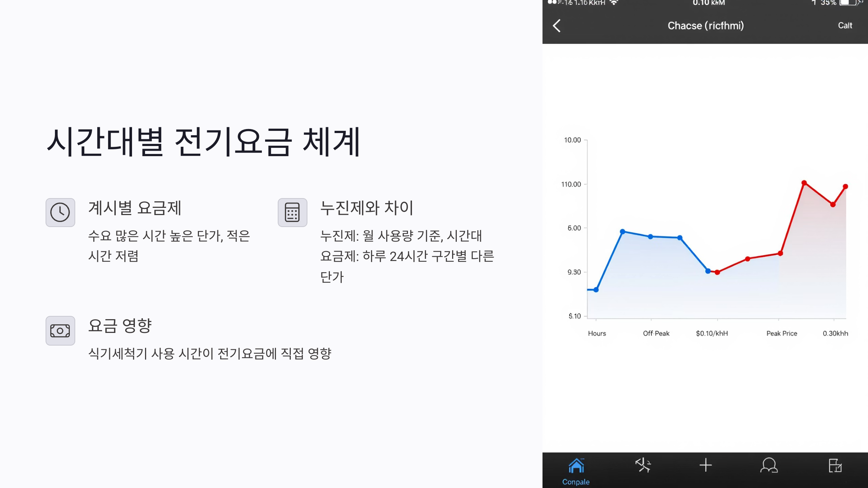This screenshot has width=868, height=488.
Task: Open the profile icon in the bottom bar
Action: 769,466
